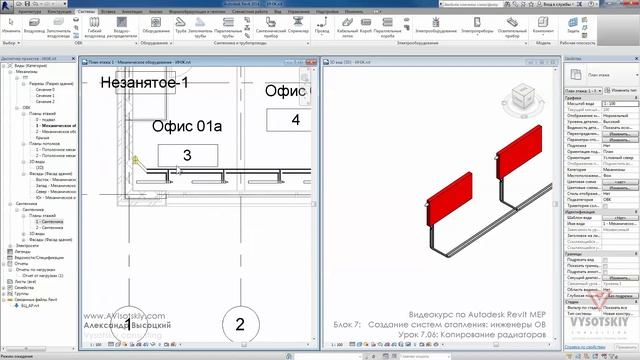The height and width of the screenshot is (360, 640).
Task: Click the favorites star icon in title bar
Action: [531, 4]
